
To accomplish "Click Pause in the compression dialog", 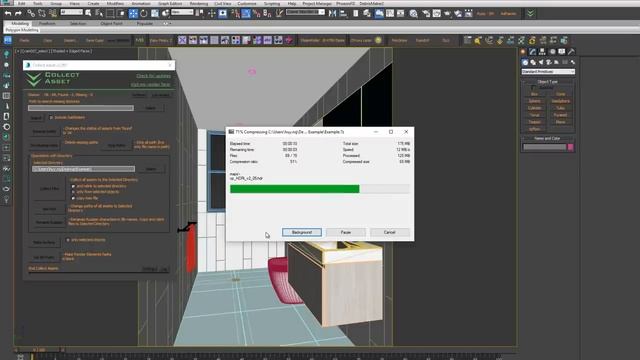I will [346, 232].
